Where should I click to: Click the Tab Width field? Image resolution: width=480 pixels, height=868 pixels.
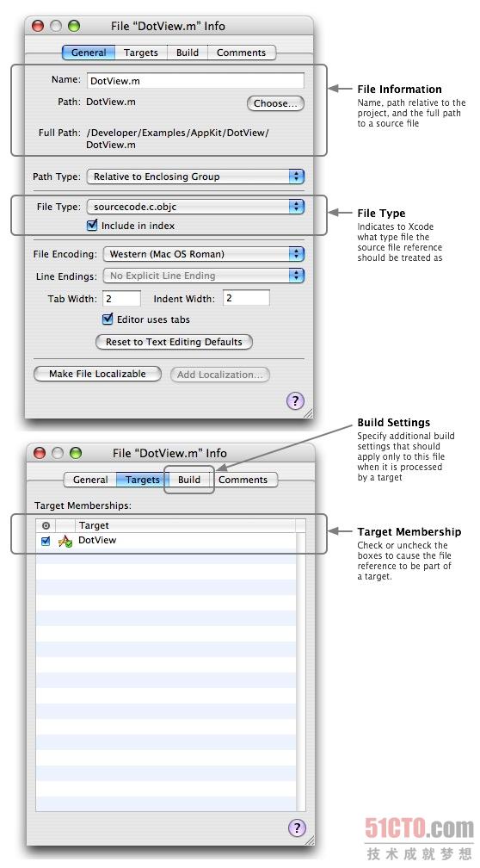click(x=121, y=298)
